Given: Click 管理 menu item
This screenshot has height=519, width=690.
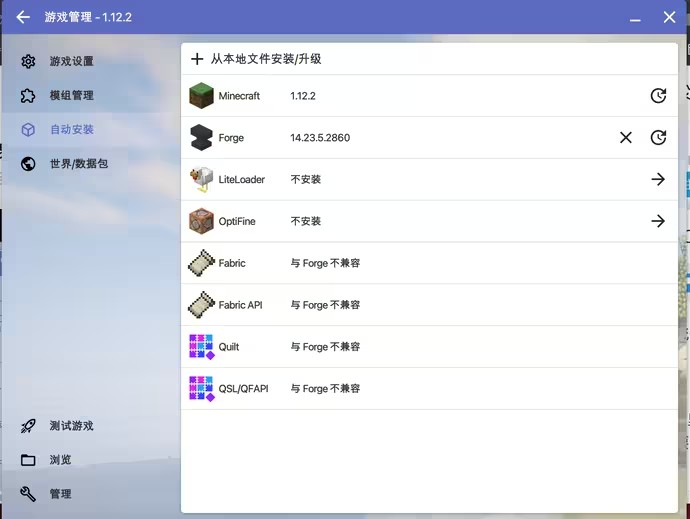Looking at the screenshot, I should pos(91,494).
